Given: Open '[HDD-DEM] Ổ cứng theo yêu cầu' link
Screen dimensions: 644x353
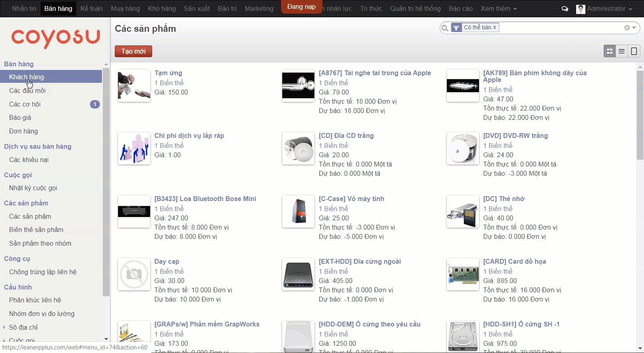Looking at the screenshot, I should 369,324.
